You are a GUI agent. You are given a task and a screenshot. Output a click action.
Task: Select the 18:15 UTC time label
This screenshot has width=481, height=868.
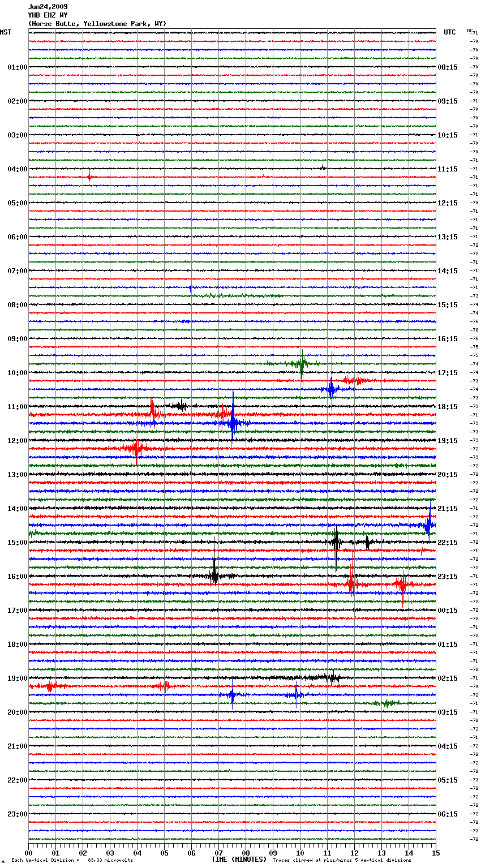tap(448, 407)
